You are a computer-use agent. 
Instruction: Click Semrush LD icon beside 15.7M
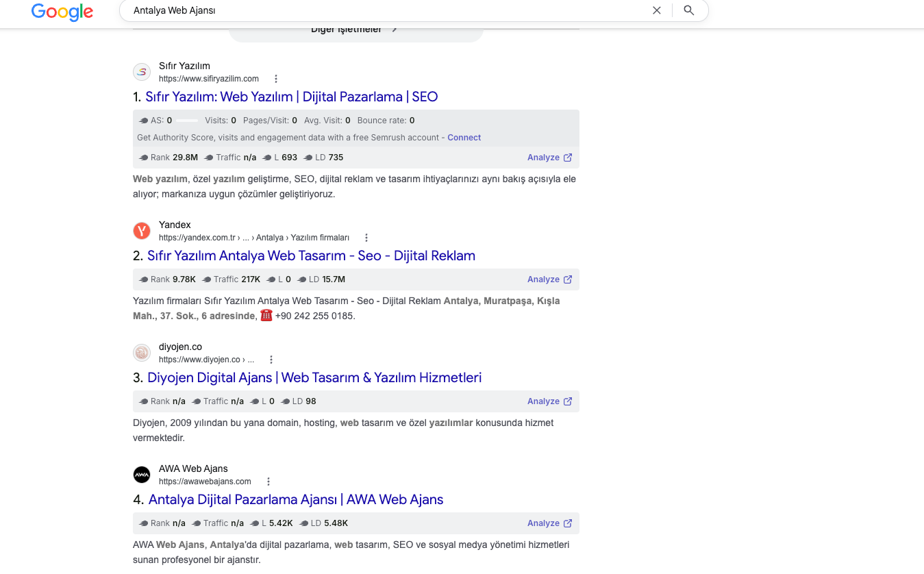point(302,279)
